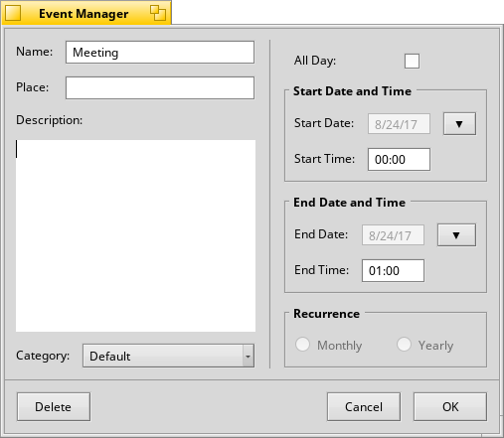Click the Event Manager title tab
The height and width of the screenshot is (438, 504).
click(84, 14)
